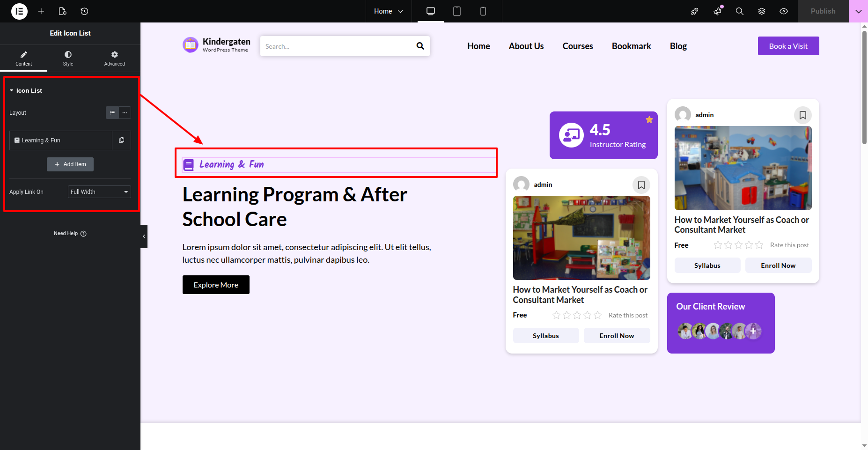Viewport: 868px width, 450px height.
Task: Open the Apply Link On dropdown
Action: tap(99, 192)
